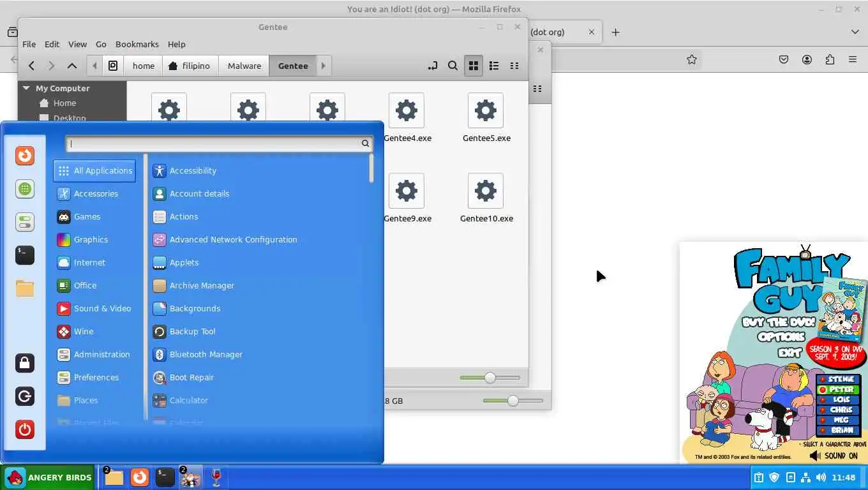The image size is (868, 490).
Task: Open Firefox account icon
Action: click(x=807, y=59)
